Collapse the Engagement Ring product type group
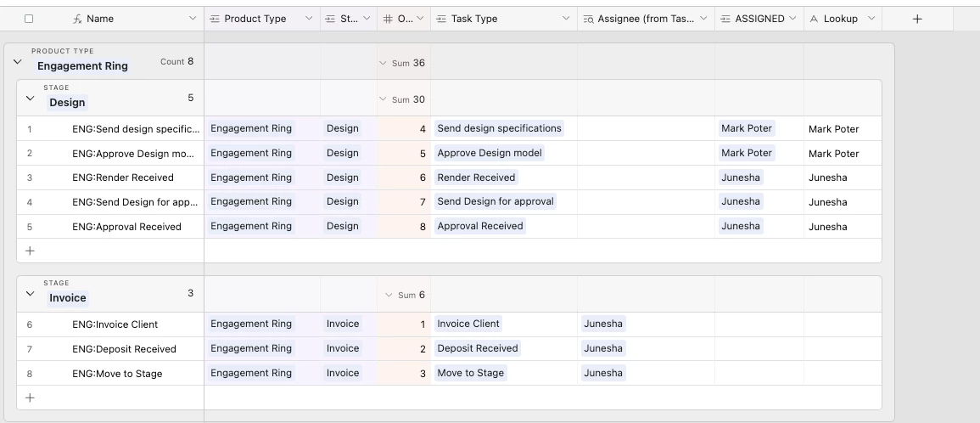Image resolution: width=980 pixels, height=423 pixels. (x=18, y=61)
